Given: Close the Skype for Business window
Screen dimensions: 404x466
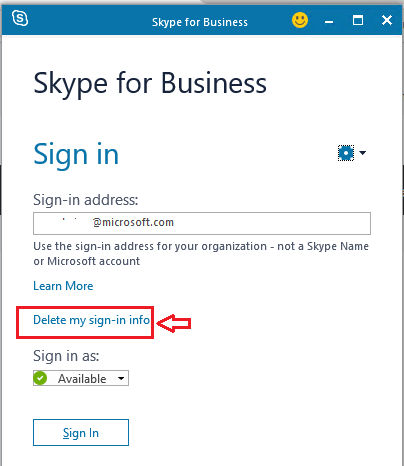Looking at the screenshot, I should tap(387, 20).
